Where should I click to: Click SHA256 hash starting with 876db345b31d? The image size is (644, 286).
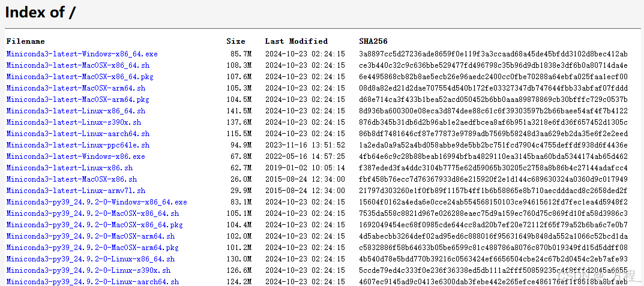(x=493, y=122)
